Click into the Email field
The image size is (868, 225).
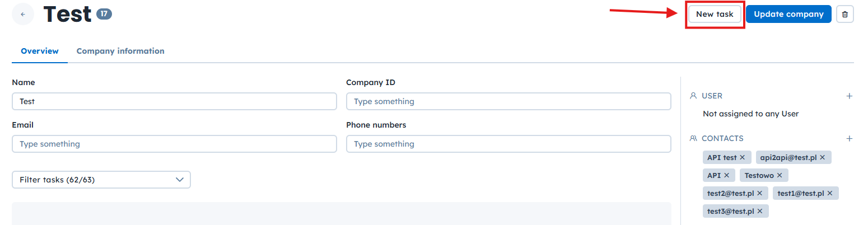(174, 144)
